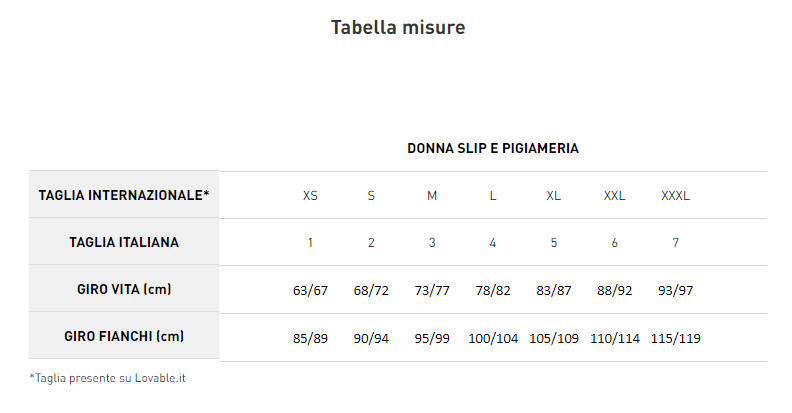Click the 78/82 waist measurement
The width and height of the screenshot is (792, 413).
point(493,291)
